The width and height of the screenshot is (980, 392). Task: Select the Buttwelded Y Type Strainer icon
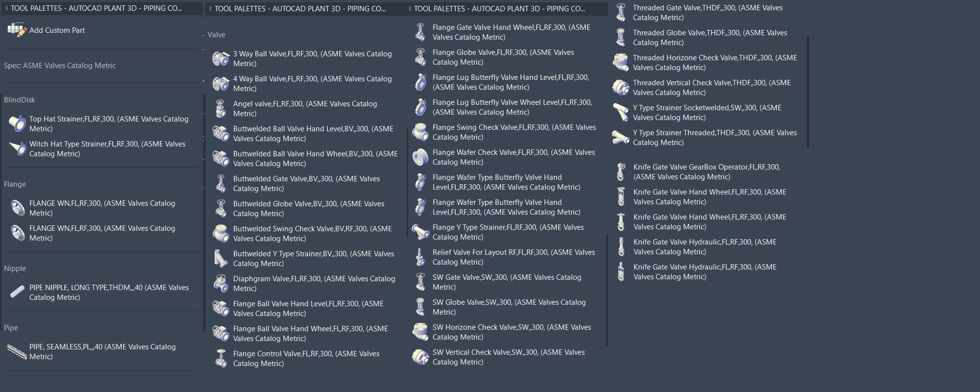221,259
